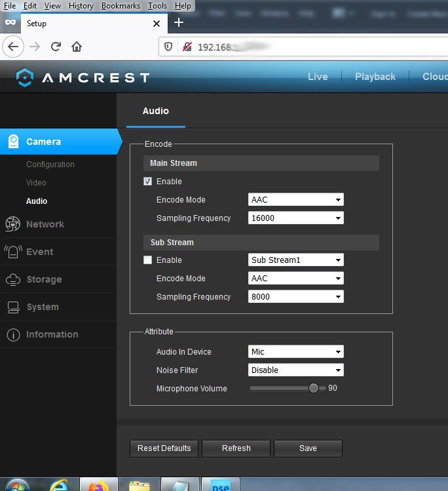
Task: Open the View menu
Action: (52, 6)
